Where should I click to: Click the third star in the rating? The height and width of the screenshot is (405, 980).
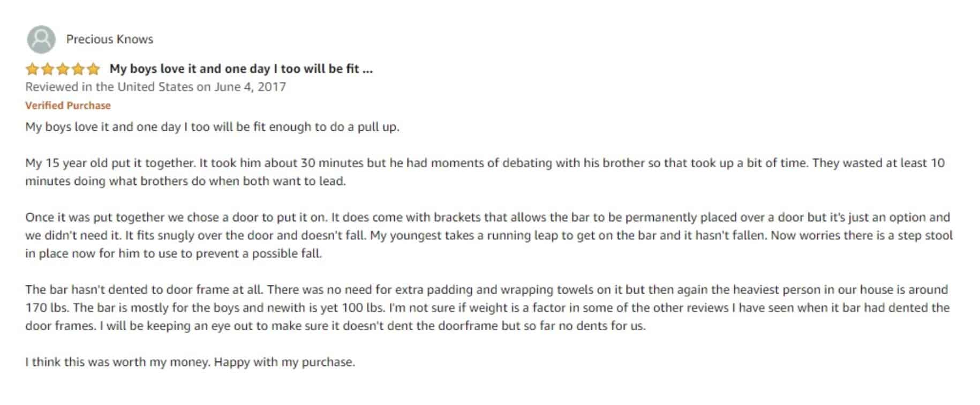63,69
